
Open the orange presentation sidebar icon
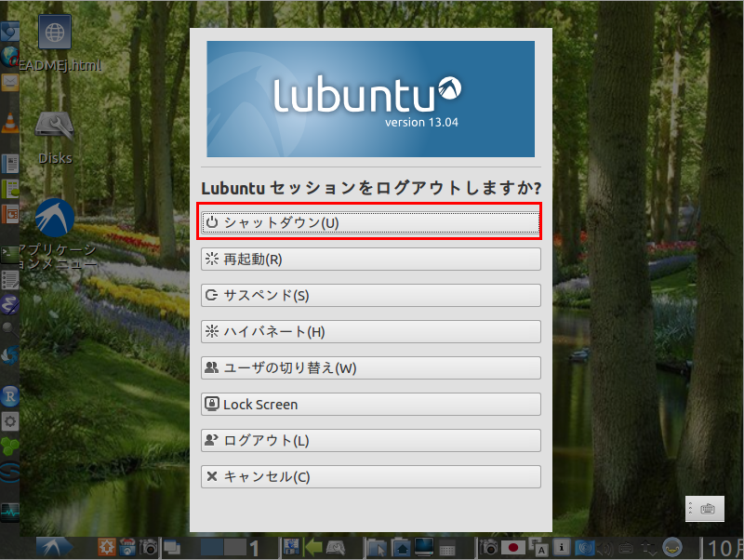[x=9, y=214]
